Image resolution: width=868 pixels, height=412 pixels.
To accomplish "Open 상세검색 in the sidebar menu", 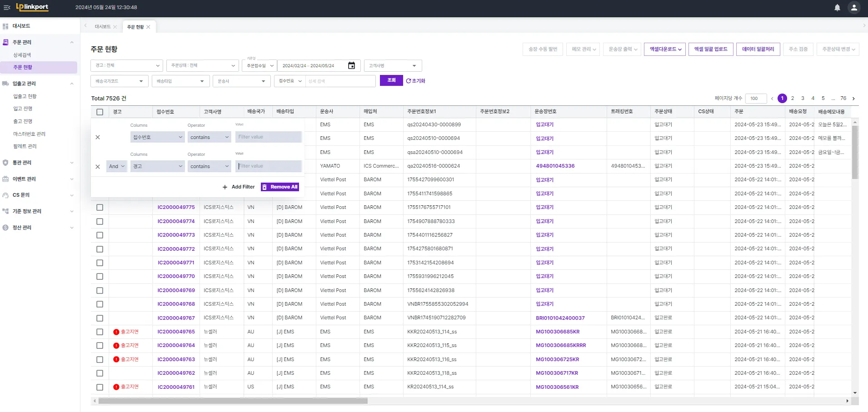I will pos(22,55).
